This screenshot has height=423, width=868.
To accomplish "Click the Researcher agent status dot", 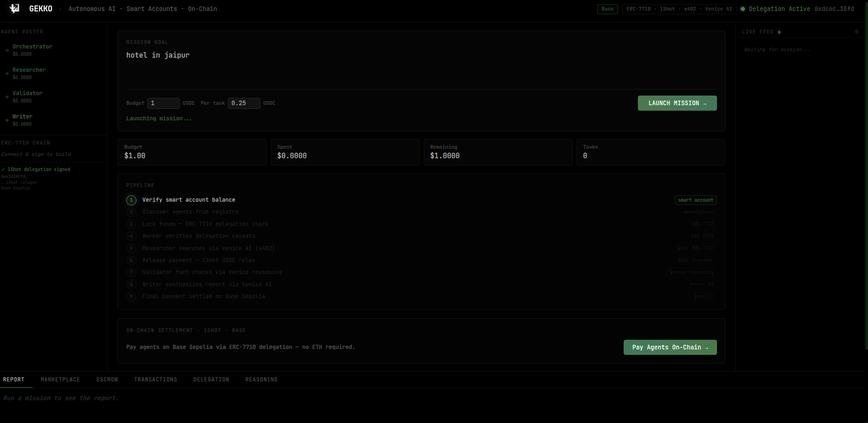I will pos(7,74).
